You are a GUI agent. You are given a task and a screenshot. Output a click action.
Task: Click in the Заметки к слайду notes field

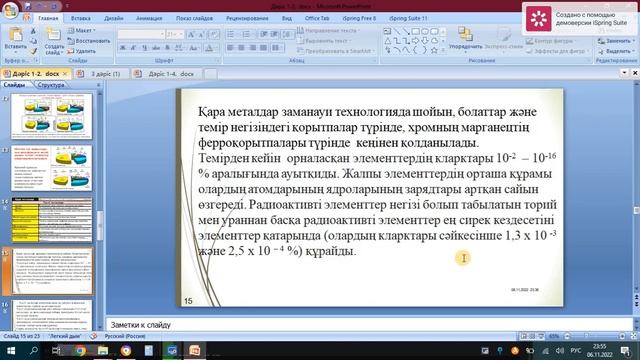pyautogui.click(x=369, y=325)
